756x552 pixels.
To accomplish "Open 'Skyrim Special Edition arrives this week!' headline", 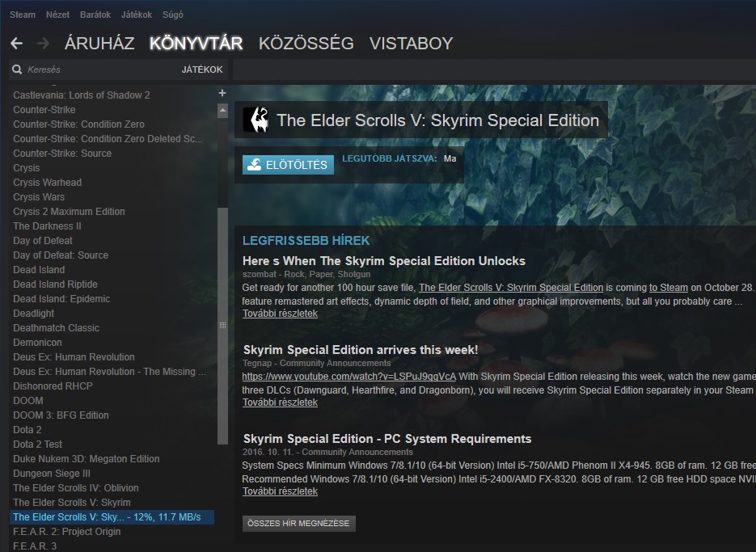I will point(361,349).
